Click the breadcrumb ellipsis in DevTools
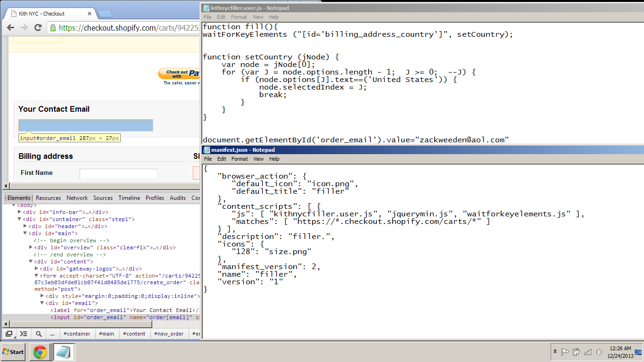The image size is (644, 362). point(52,334)
